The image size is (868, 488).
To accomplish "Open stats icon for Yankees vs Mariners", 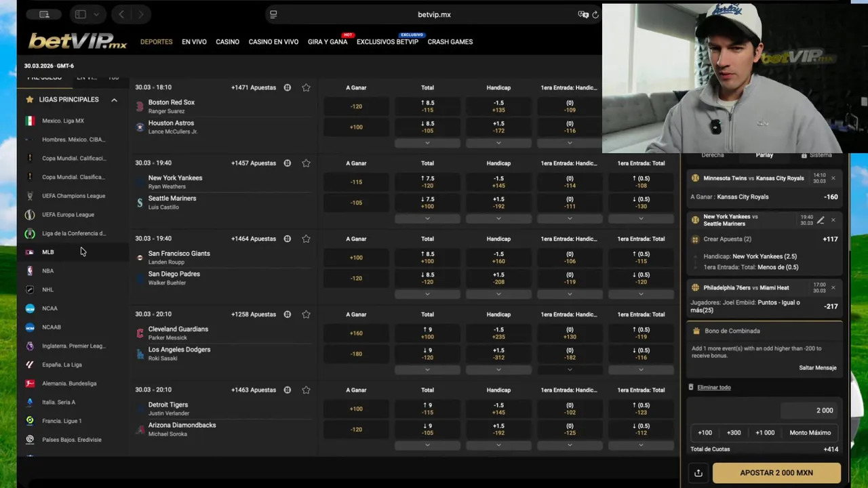I will point(288,163).
